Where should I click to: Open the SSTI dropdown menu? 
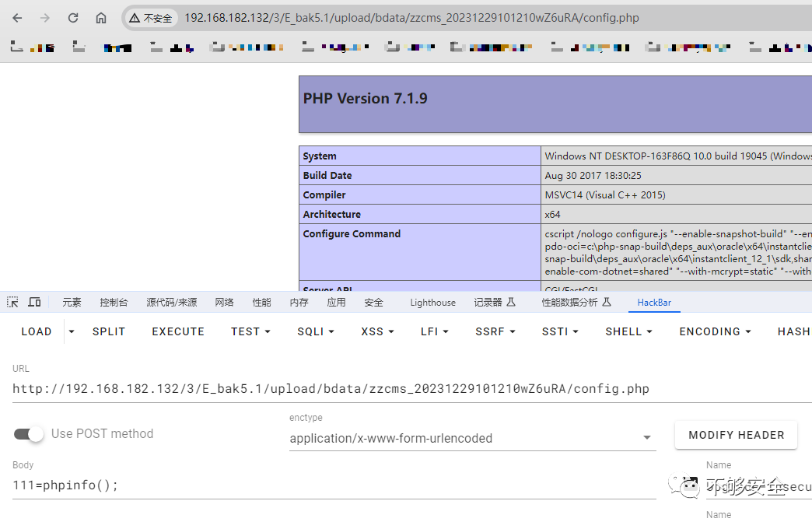click(560, 331)
